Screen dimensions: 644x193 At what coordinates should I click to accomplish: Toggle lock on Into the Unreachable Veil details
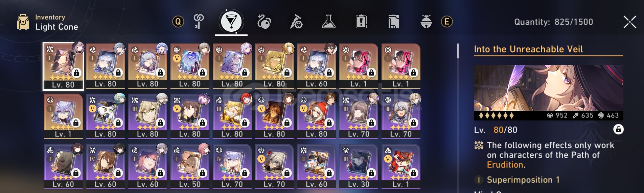click(618, 130)
